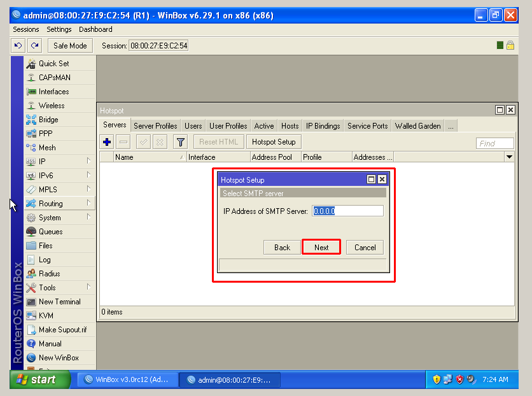Click Next in Hotspot Setup
This screenshot has width=532, height=396.
point(321,248)
